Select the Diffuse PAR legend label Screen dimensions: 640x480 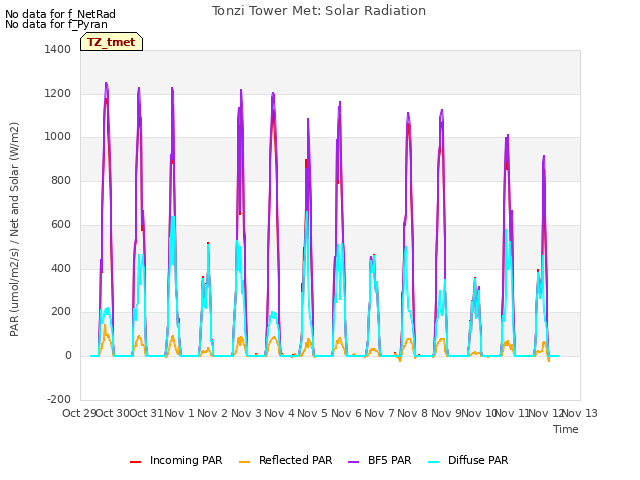click(478, 460)
